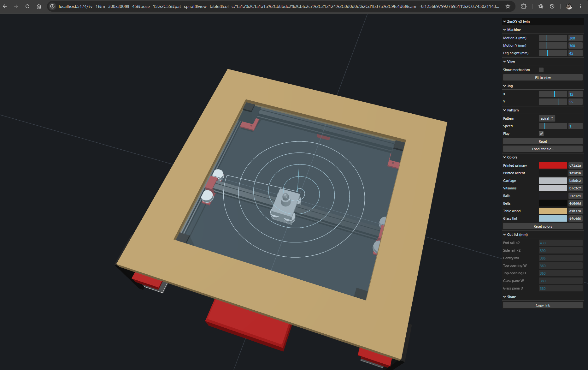Adjust the Motion Y slider
The image size is (588, 370).
(553, 45)
